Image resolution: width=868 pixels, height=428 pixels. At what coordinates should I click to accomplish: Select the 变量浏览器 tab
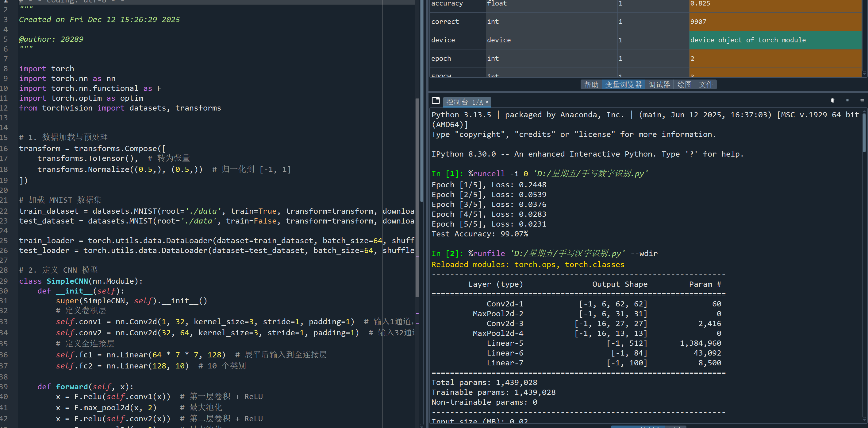[623, 85]
